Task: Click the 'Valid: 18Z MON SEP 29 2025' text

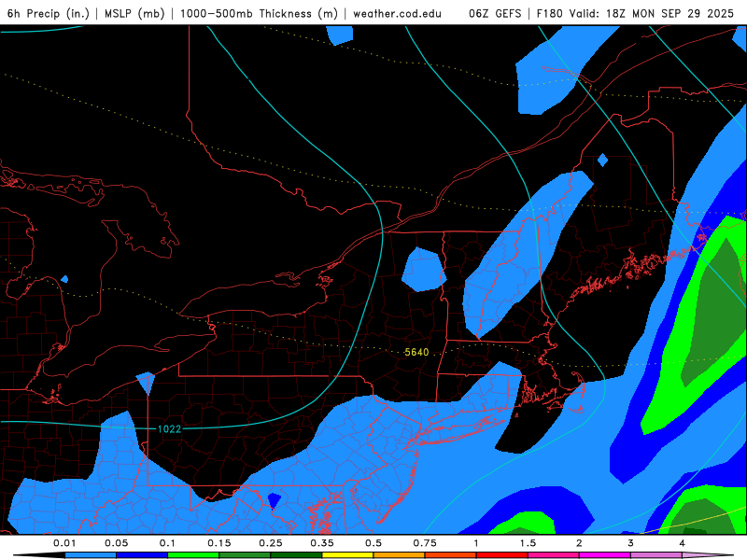Action: click(x=651, y=13)
